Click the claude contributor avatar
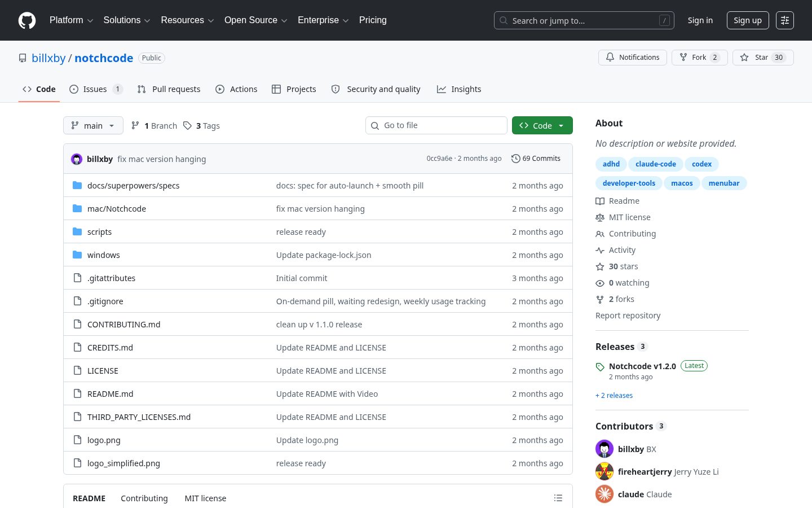Viewport: 812px width, 508px height. [x=604, y=494]
